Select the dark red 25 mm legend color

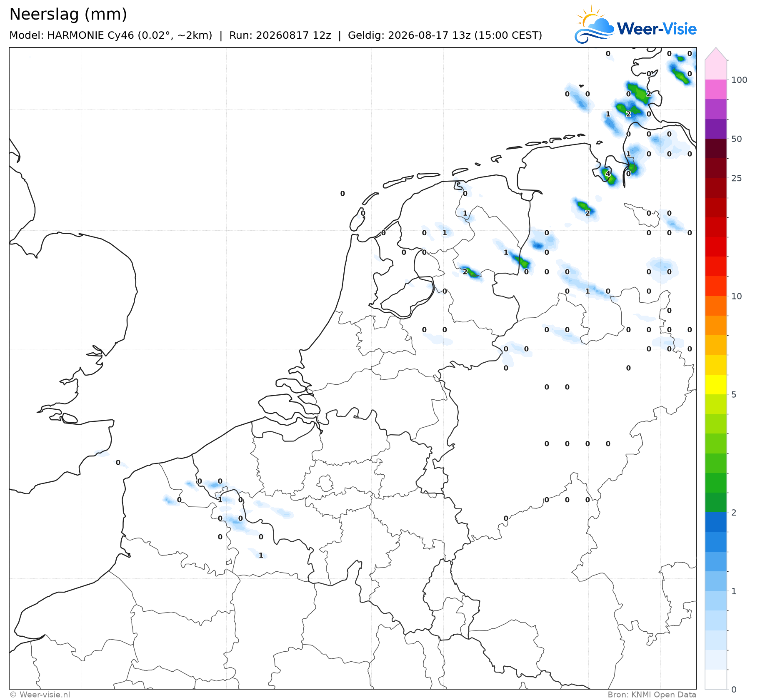(716, 168)
